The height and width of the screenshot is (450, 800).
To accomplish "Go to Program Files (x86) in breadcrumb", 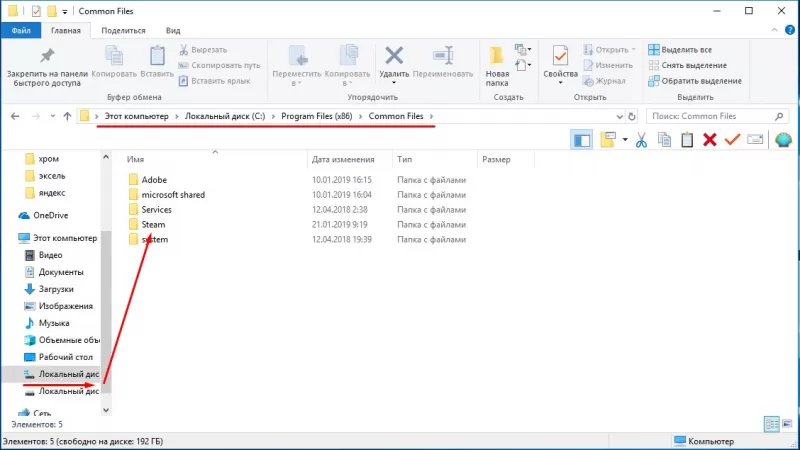I will 316,116.
